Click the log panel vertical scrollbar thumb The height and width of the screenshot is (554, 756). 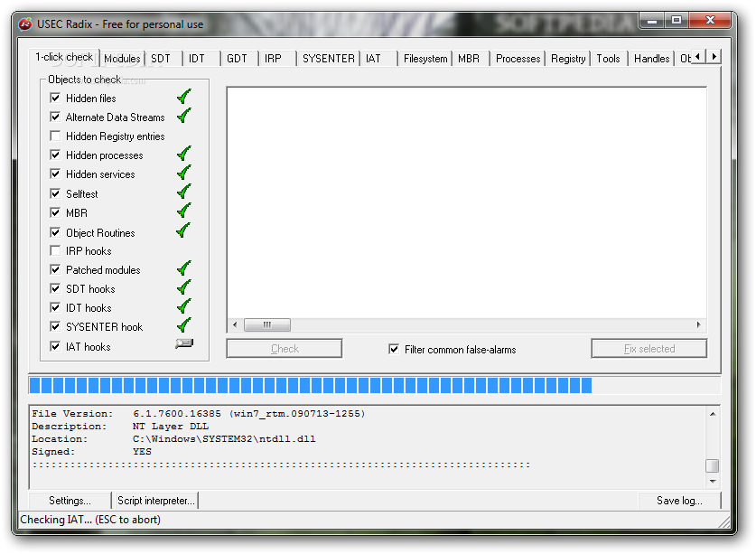click(x=712, y=465)
